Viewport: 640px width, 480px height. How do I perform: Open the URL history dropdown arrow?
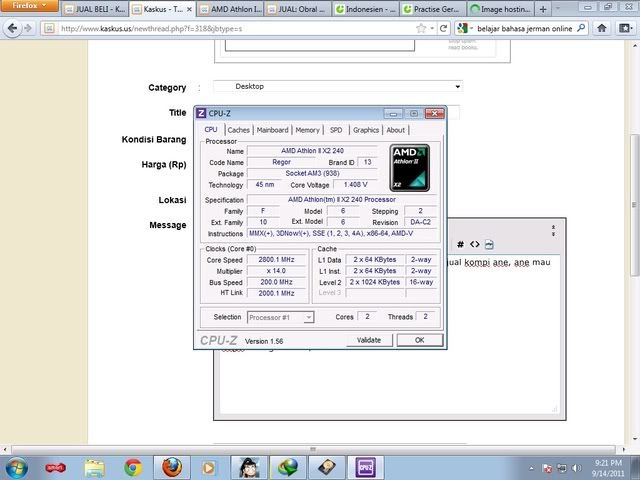coord(432,28)
